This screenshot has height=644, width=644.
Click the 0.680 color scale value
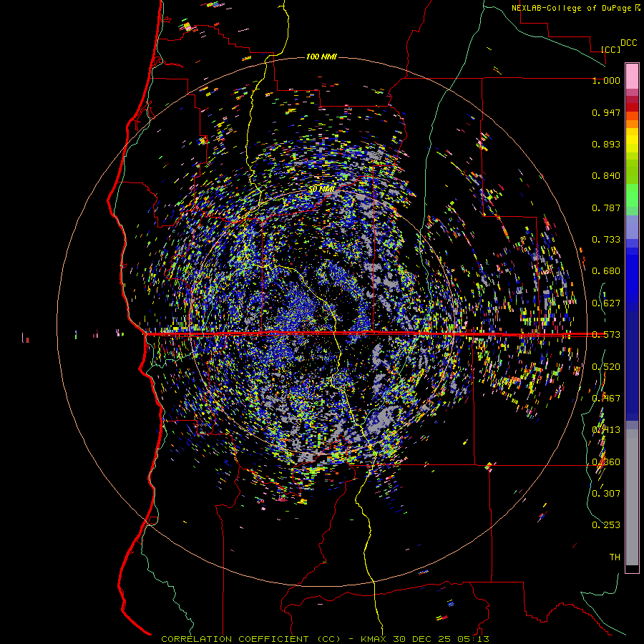coord(606,271)
